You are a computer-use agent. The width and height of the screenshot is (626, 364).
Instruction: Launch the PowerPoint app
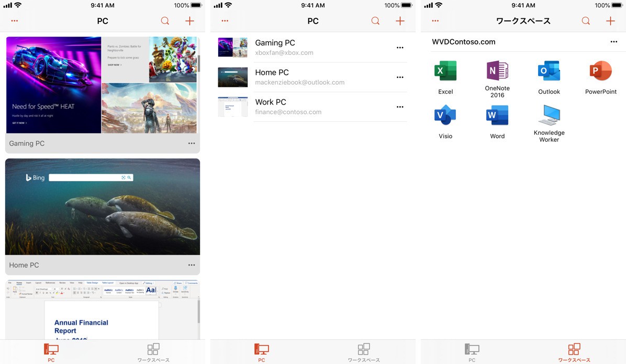click(600, 71)
